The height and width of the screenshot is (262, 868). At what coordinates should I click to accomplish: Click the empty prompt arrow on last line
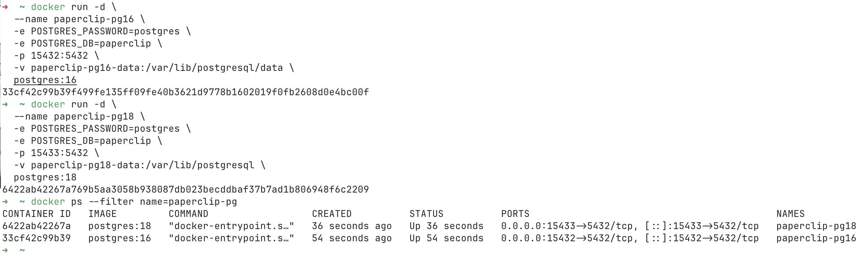tap(5, 251)
